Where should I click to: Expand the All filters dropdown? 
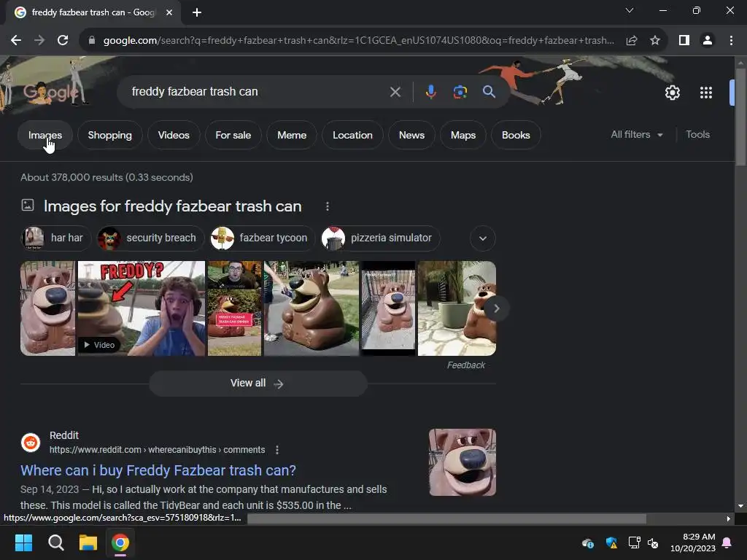(636, 135)
